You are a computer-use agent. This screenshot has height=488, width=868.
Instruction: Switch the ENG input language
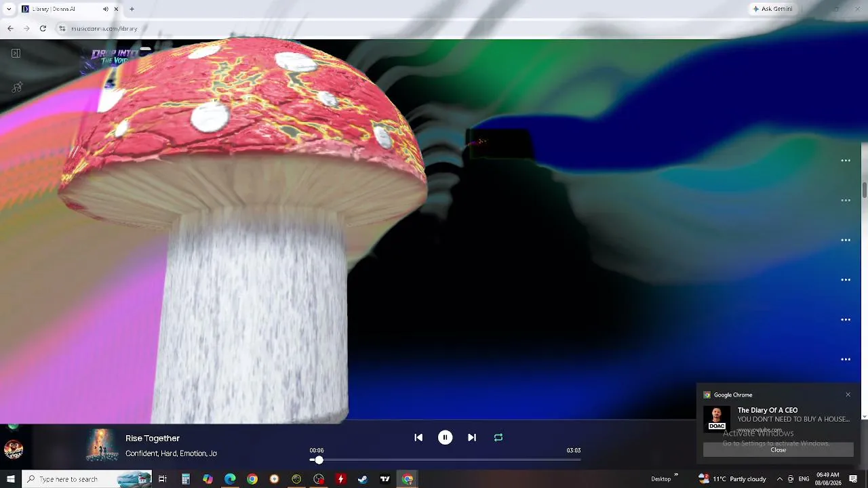point(804,479)
